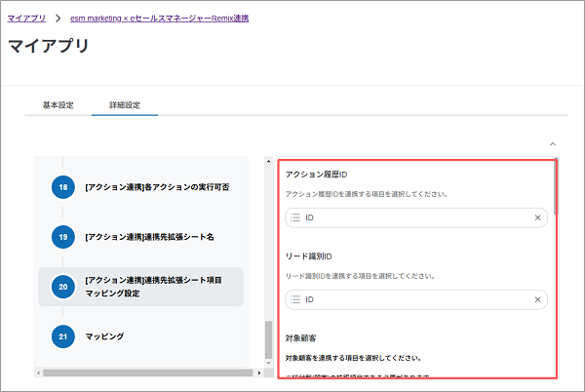Screen dimensions: 585x392
Task: Click the step list's scroll down arrow
Action: tap(270, 363)
